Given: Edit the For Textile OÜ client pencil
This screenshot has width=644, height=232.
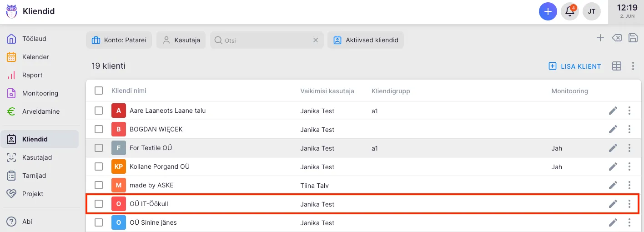Looking at the screenshot, I should coord(613,148).
